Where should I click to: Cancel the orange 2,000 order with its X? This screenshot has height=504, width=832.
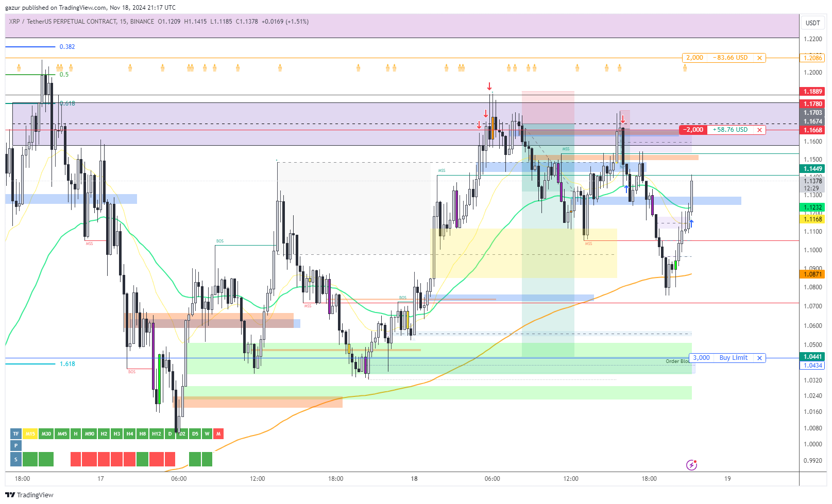[759, 58]
